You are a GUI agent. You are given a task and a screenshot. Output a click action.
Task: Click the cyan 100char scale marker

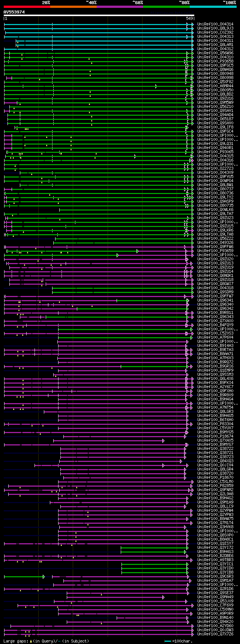(168, 641)
